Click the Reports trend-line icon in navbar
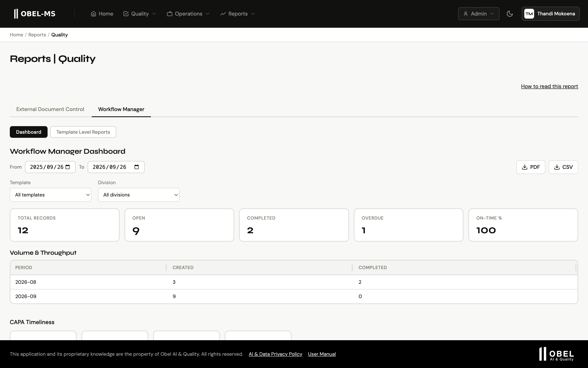 (223, 14)
